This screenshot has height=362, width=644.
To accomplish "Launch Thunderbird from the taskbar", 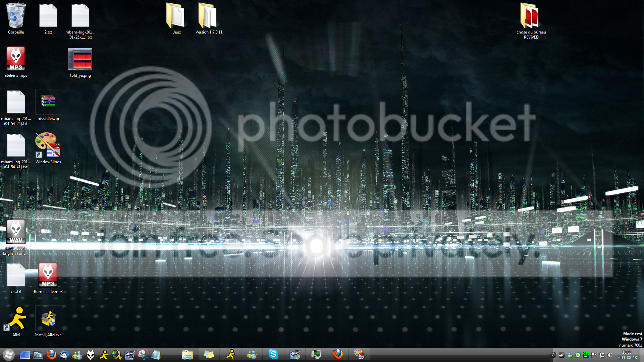I will point(64,355).
